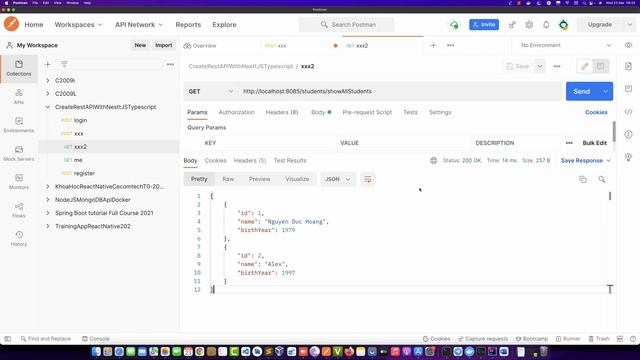Click the network globe icon beside Status
This screenshot has width=640, height=360.
433,160
